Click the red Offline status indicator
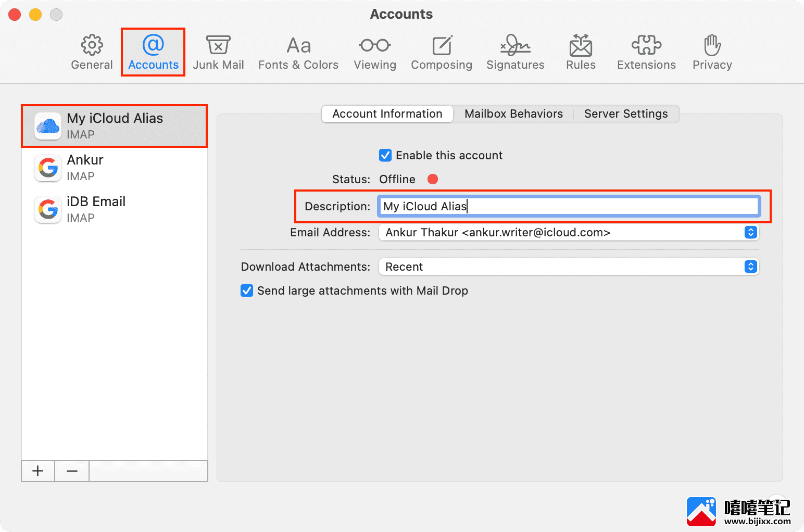Image resolution: width=804 pixels, height=532 pixels. 433,179
